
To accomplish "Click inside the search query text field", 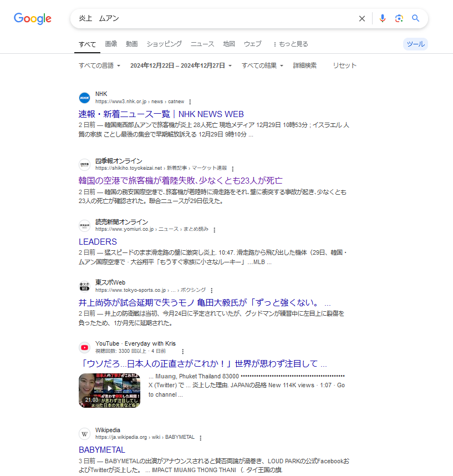I will click(212, 18).
